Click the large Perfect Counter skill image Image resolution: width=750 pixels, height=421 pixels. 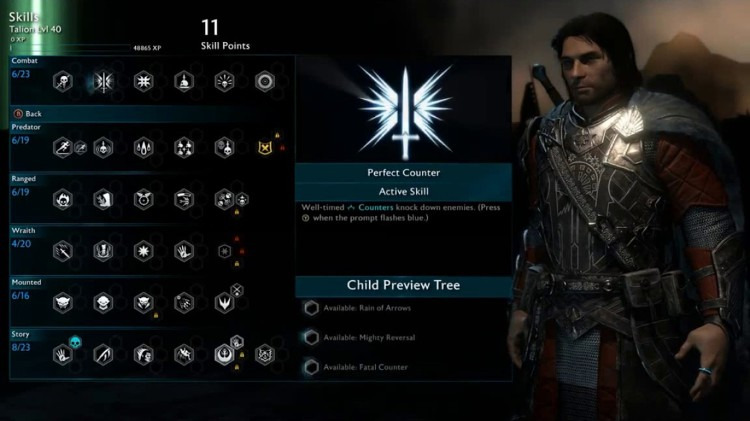(x=405, y=113)
